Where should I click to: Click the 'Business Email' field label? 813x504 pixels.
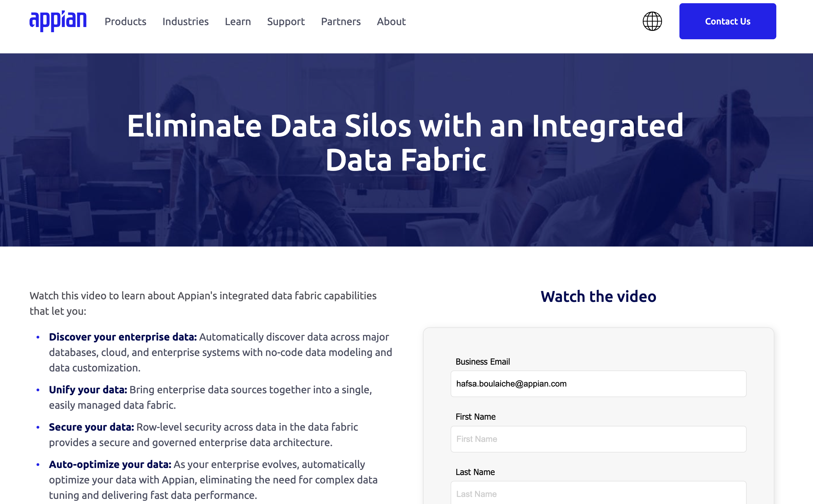(483, 362)
